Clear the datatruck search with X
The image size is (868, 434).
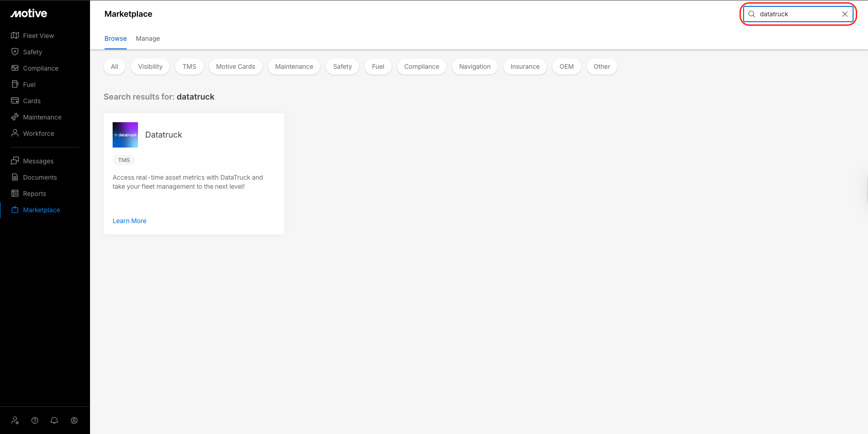[x=844, y=14]
